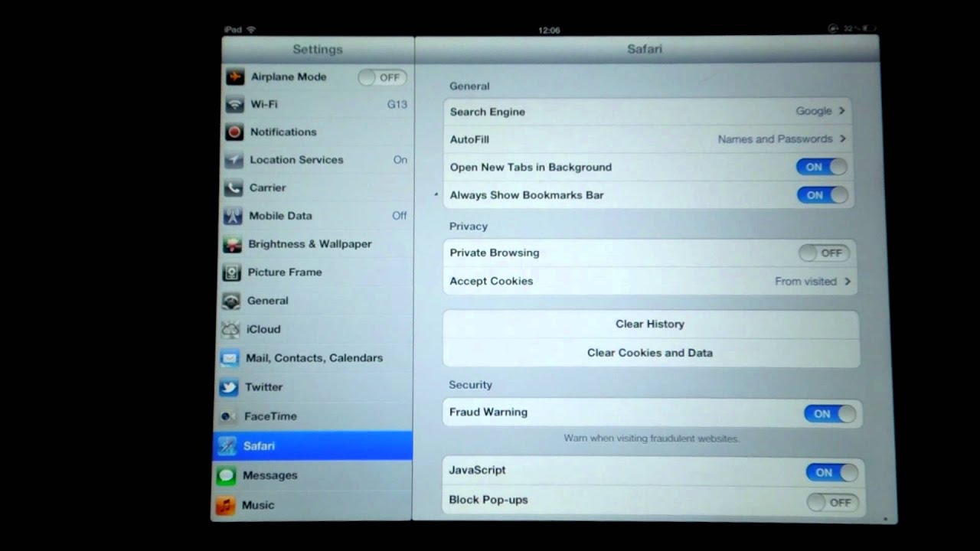980x551 pixels.
Task: Tap the "G13" Wi-Fi network name
Action: pos(397,105)
